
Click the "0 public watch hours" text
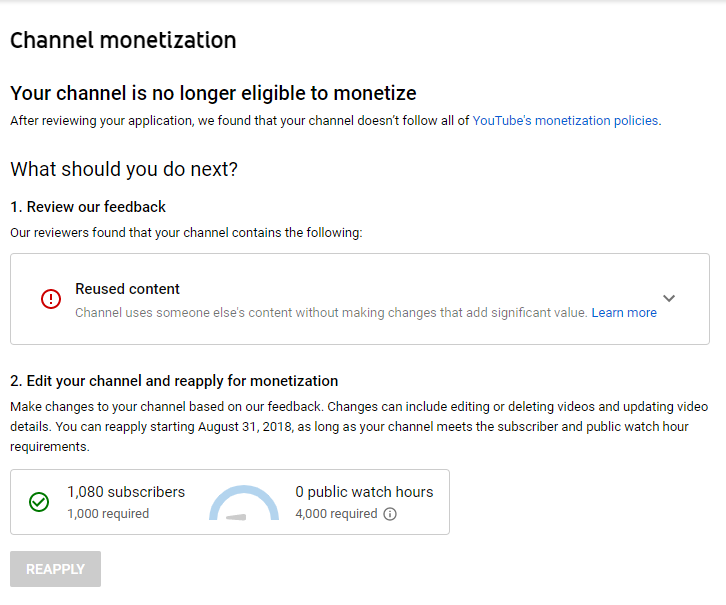point(364,492)
